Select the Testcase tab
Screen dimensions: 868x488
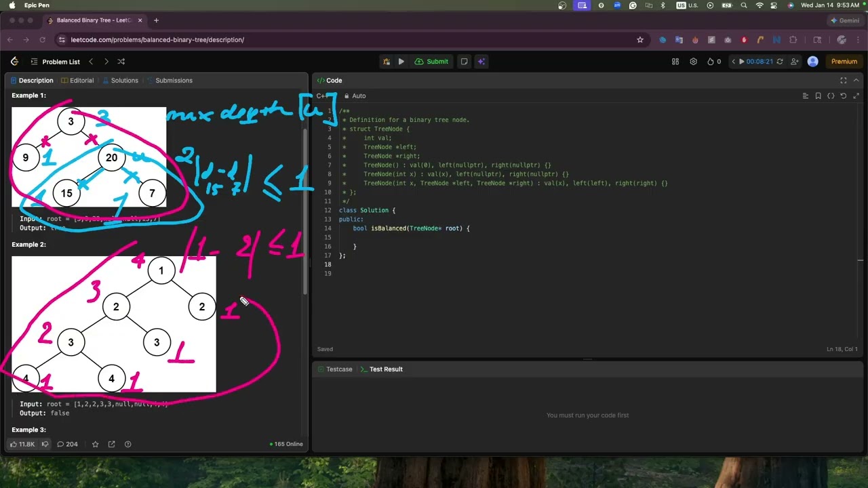pyautogui.click(x=335, y=369)
